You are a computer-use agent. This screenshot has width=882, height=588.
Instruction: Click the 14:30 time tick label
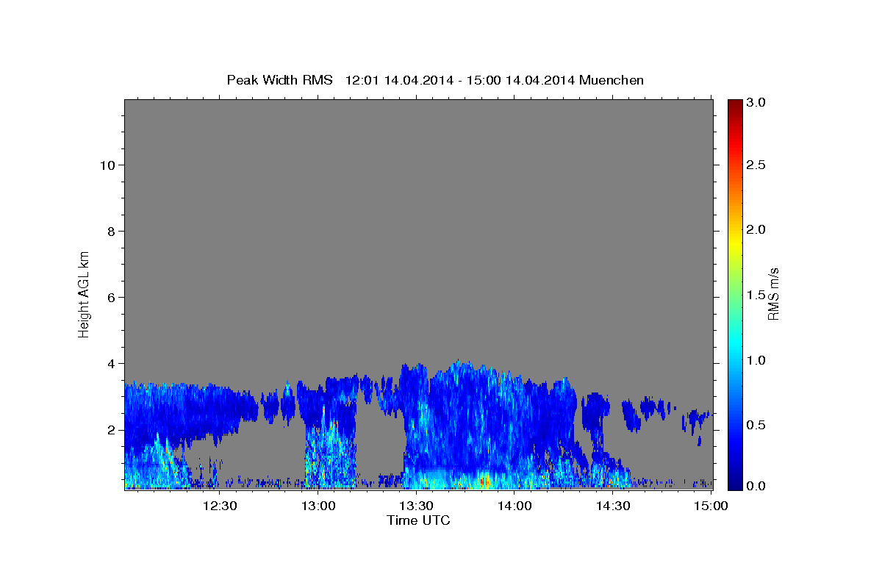[612, 506]
